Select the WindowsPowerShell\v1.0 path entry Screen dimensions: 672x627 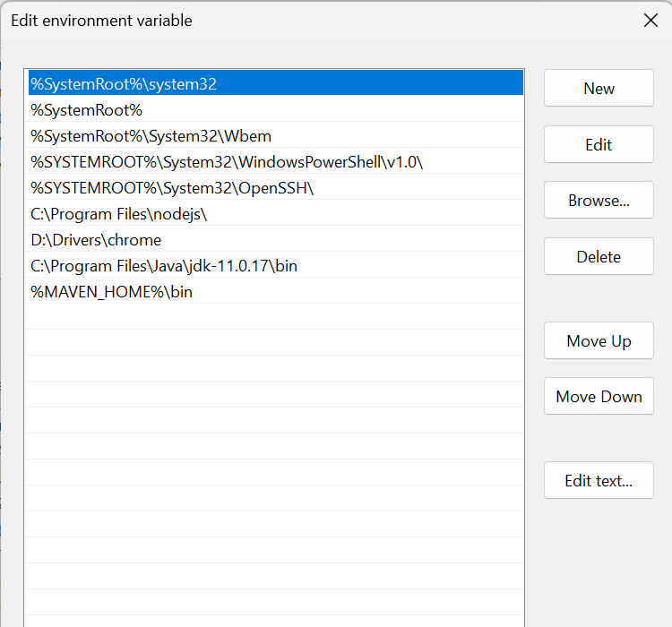[x=226, y=162]
